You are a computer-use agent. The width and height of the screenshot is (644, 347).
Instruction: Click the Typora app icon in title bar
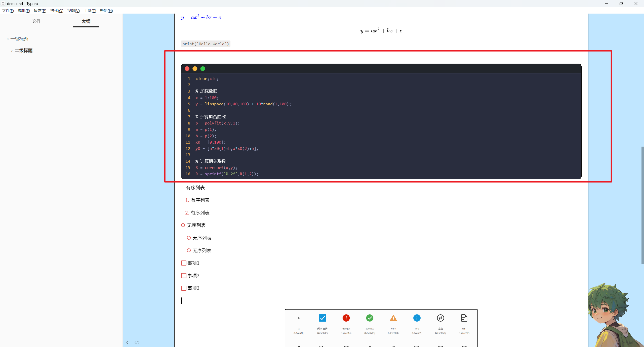3,4
